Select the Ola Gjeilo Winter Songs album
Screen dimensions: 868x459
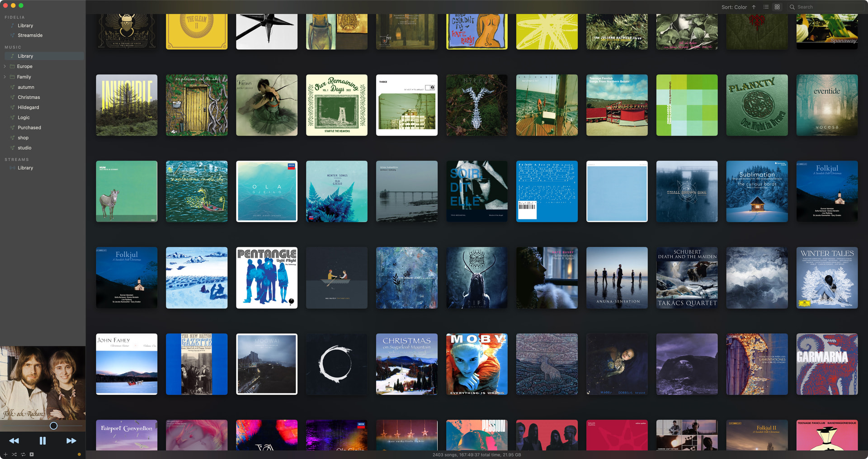point(337,191)
